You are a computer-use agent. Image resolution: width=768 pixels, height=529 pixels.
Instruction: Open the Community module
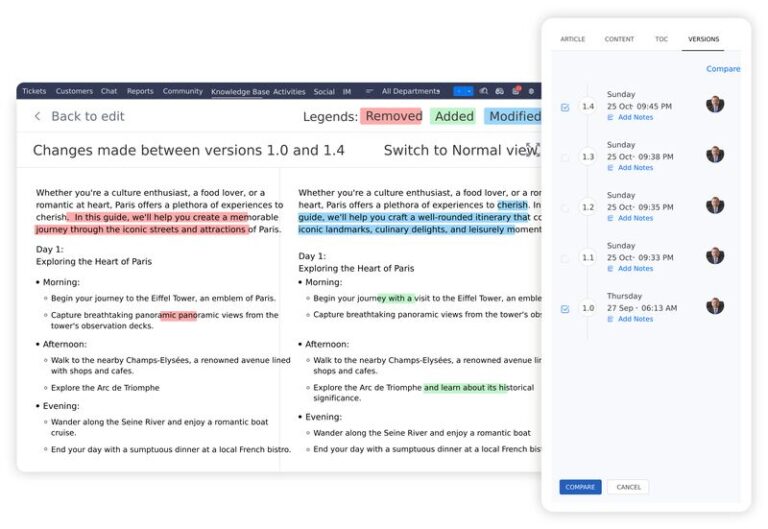pos(183,91)
